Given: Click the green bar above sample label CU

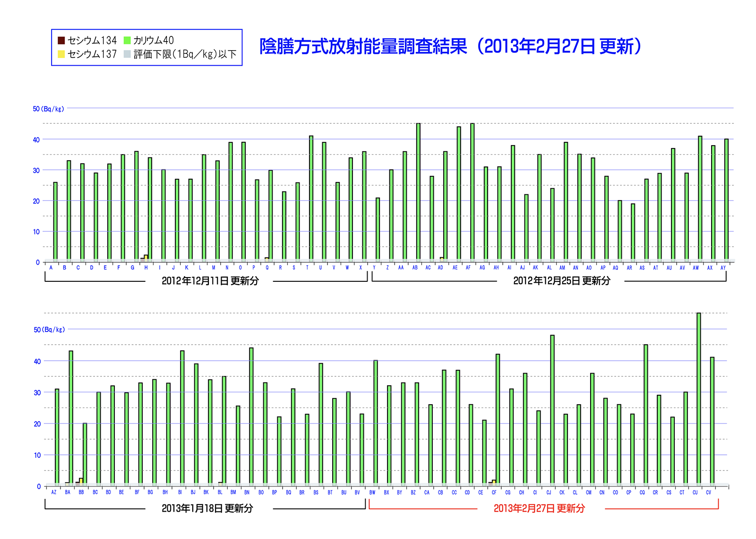Looking at the screenshot, I should coord(698,399).
